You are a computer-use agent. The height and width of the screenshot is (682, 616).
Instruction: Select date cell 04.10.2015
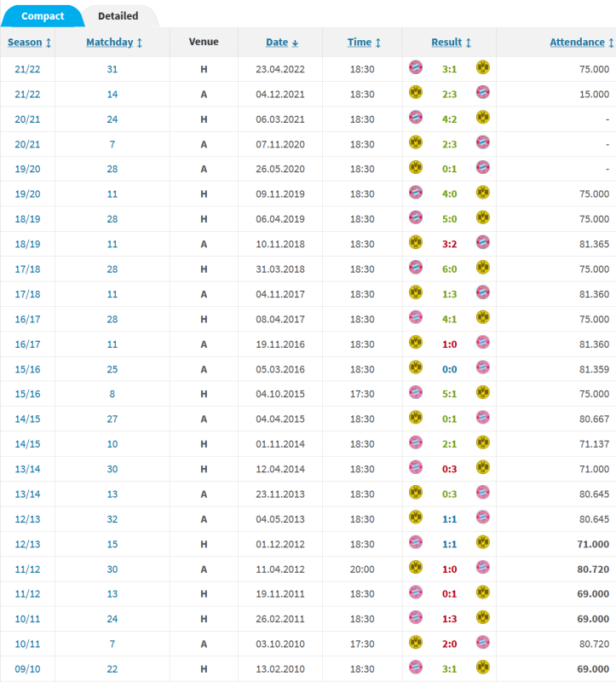(x=280, y=394)
